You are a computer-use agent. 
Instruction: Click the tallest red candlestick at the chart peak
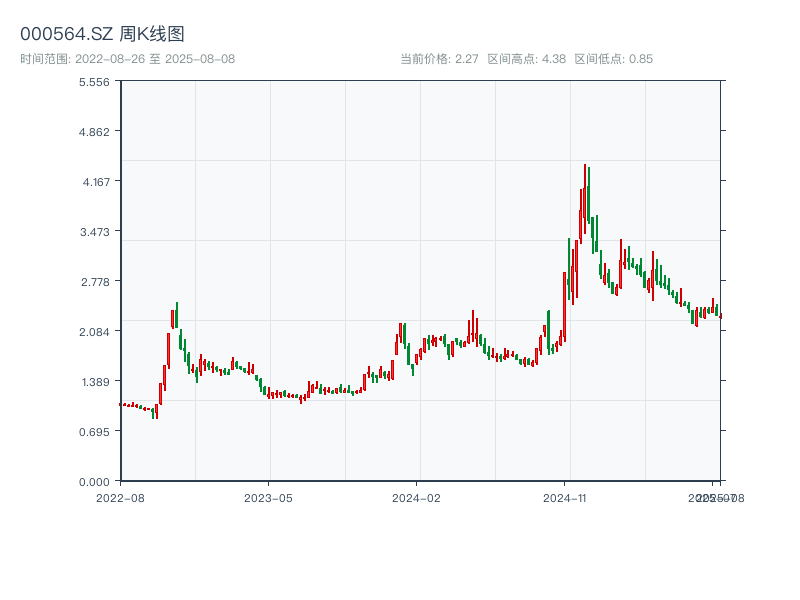click(585, 199)
